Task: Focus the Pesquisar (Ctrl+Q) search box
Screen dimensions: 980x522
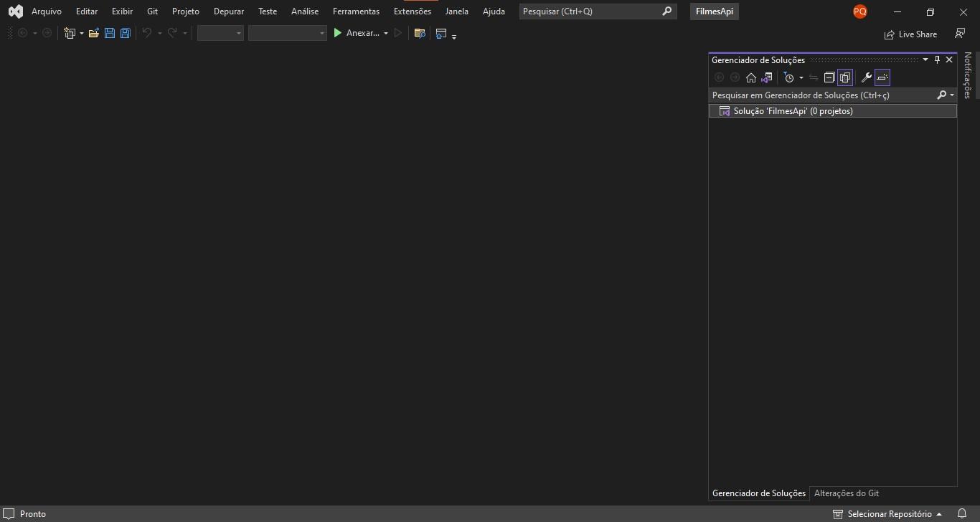Action: click(598, 11)
